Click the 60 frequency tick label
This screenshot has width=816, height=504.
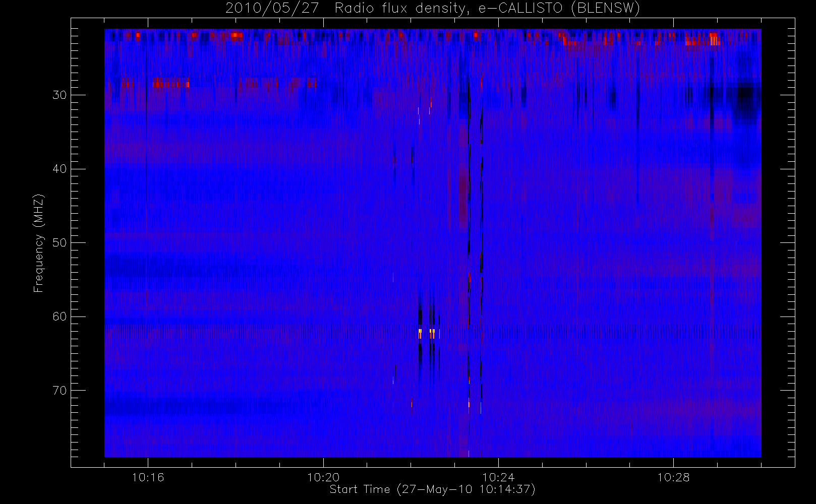tap(60, 317)
